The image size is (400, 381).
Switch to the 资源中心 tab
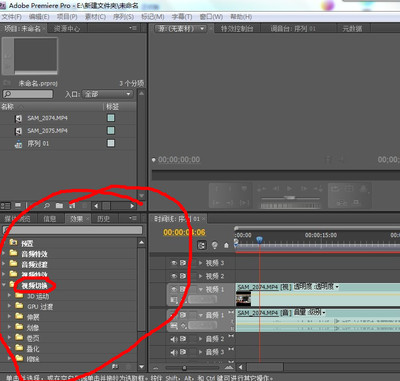(67, 29)
